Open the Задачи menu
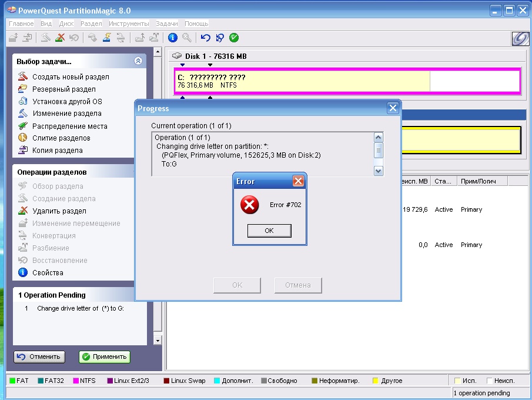Image resolution: width=532 pixels, height=400 pixels. (166, 24)
